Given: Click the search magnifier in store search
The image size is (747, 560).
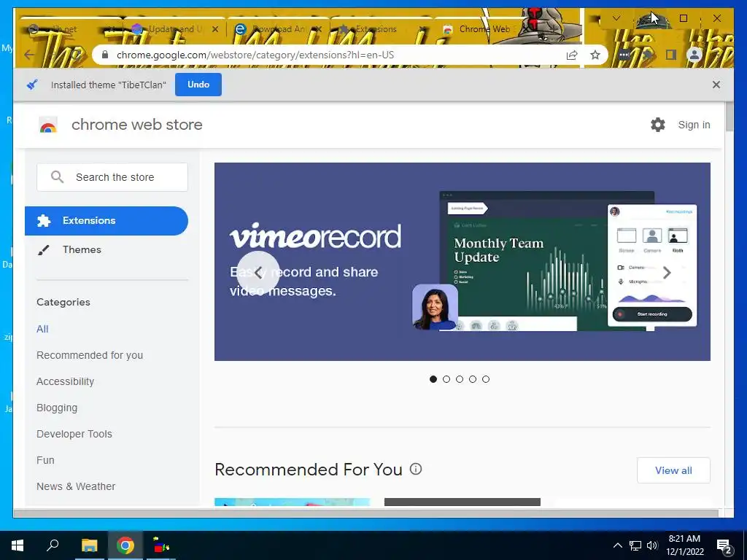Looking at the screenshot, I should click(x=57, y=177).
